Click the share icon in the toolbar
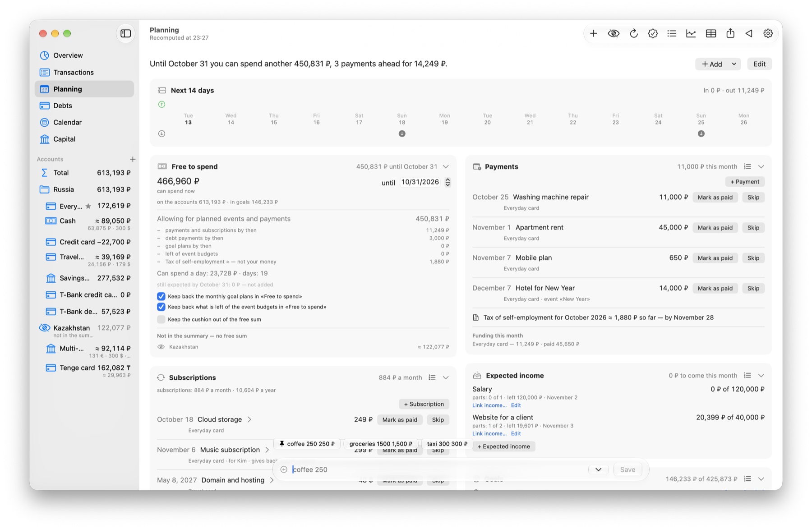 (x=730, y=33)
